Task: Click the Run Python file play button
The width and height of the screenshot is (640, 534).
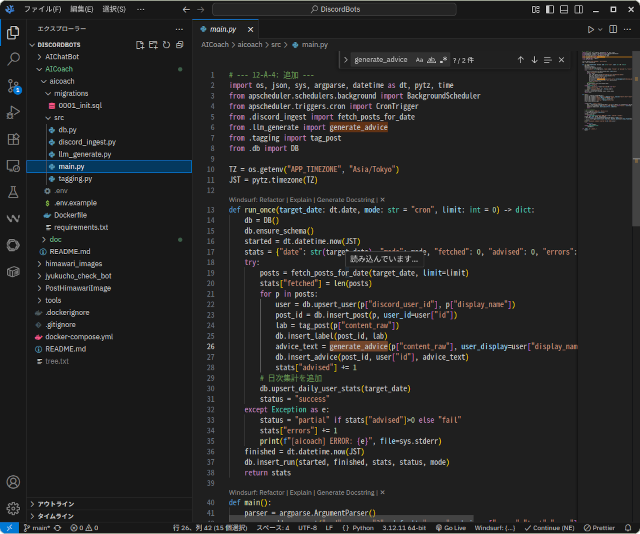Action: pos(591,30)
